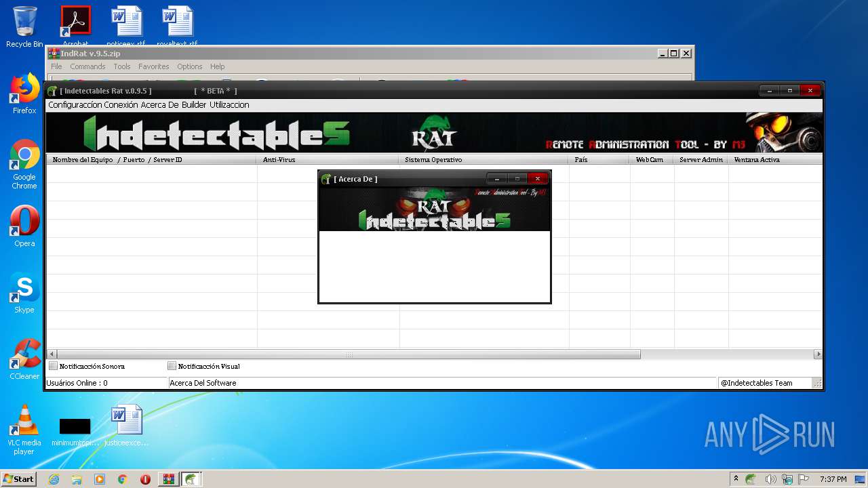
Task: Open the Acrobat desktop shortcut
Action: [x=75, y=25]
